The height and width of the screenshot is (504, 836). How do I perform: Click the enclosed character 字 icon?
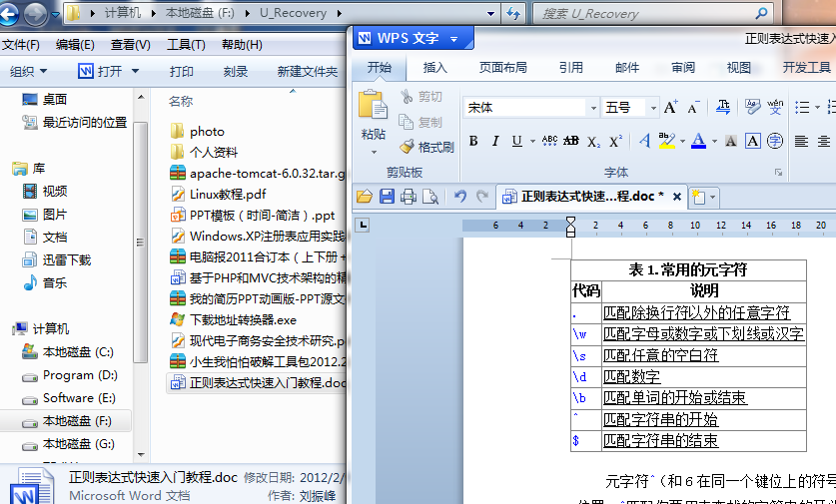[x=775, y=141]
